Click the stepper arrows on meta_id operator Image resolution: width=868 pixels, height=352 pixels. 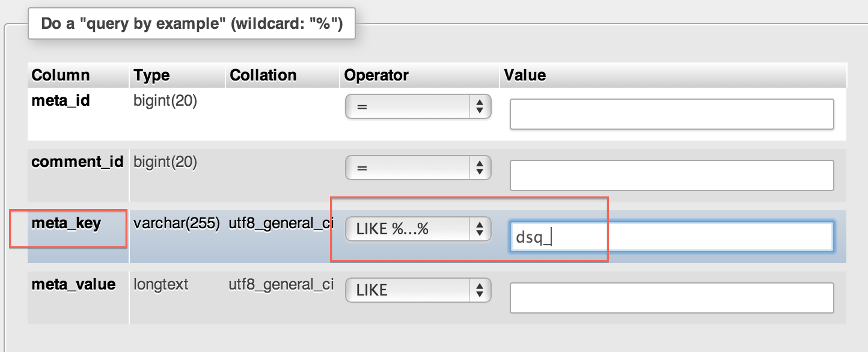(x=480, y=106)
